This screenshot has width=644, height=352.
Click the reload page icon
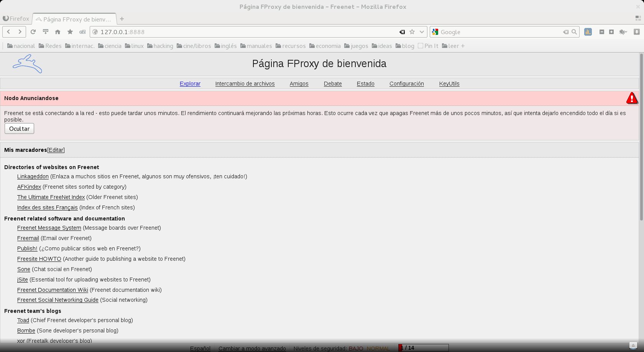tap(33, 32)
